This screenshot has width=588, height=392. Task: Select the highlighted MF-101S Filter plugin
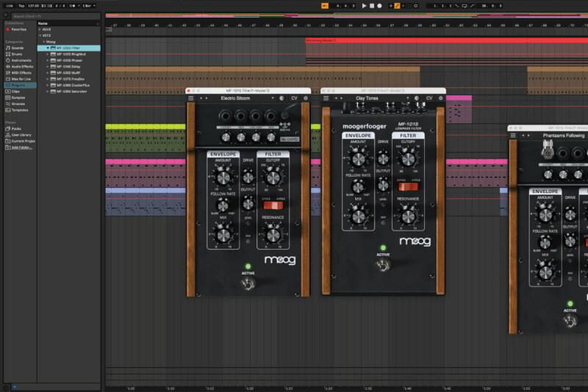69,48
